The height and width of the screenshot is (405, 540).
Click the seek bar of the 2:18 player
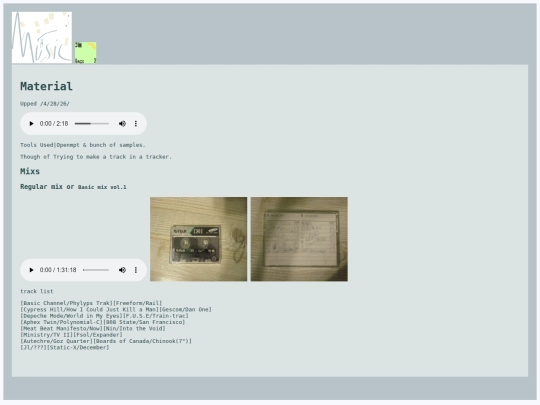pyautogui.click(x=92, y=124)
